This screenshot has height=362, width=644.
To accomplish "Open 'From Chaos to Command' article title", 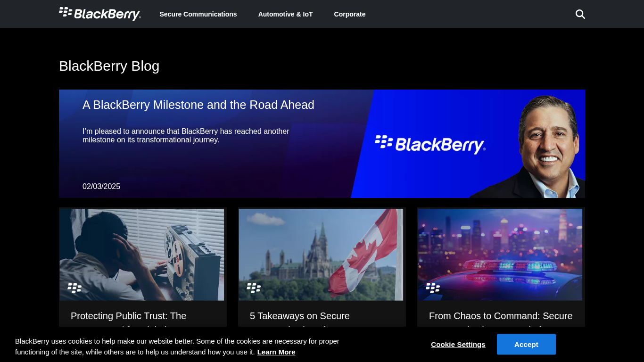I will [501, 316].
